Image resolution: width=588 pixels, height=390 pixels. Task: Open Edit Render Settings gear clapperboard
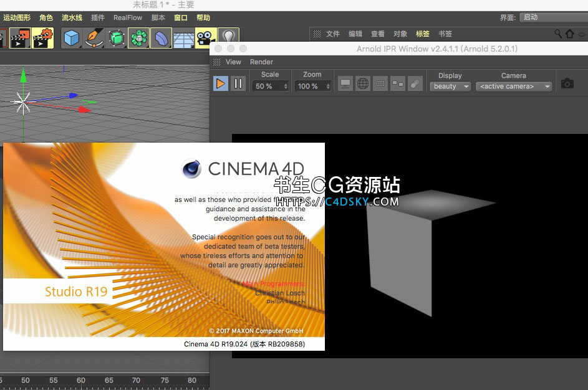(43, 38)
